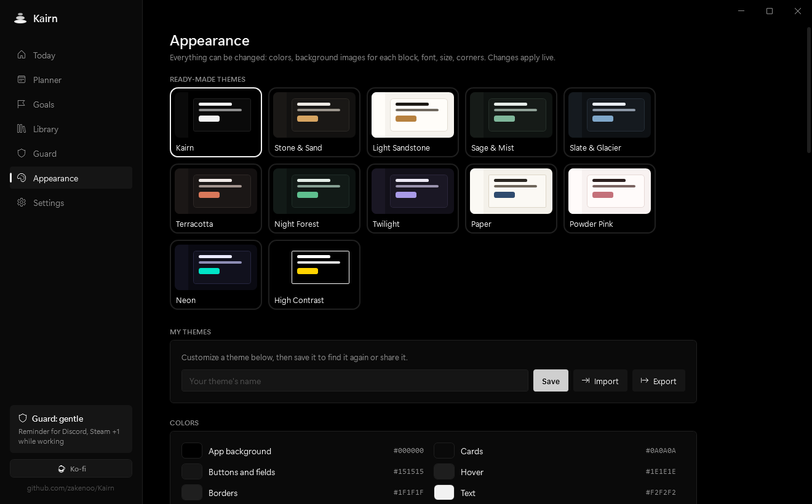Viewport: 812px width, 504px height.
Task: Click the #0A0A0A hex value
Action: point(661,451)
